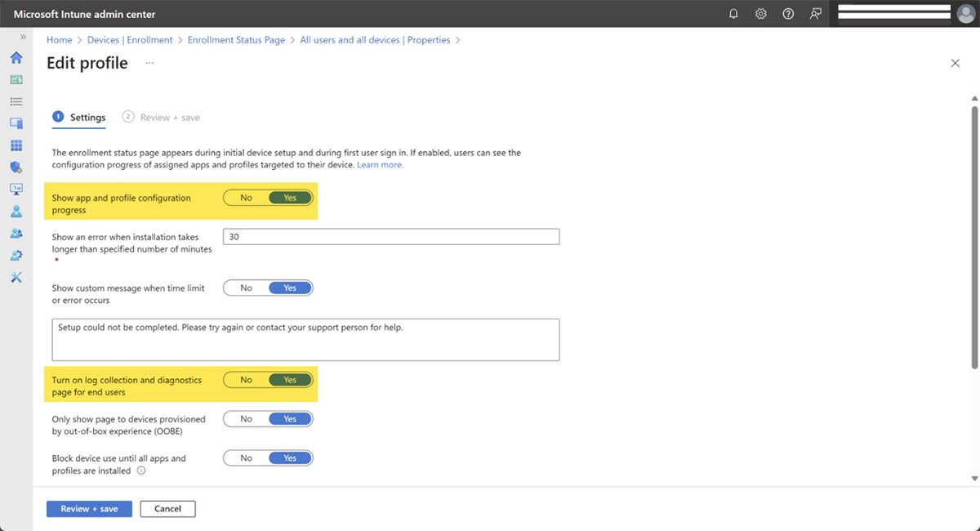
Task: Open the Dashboard icon in sidebar
Action: [16, 80]
